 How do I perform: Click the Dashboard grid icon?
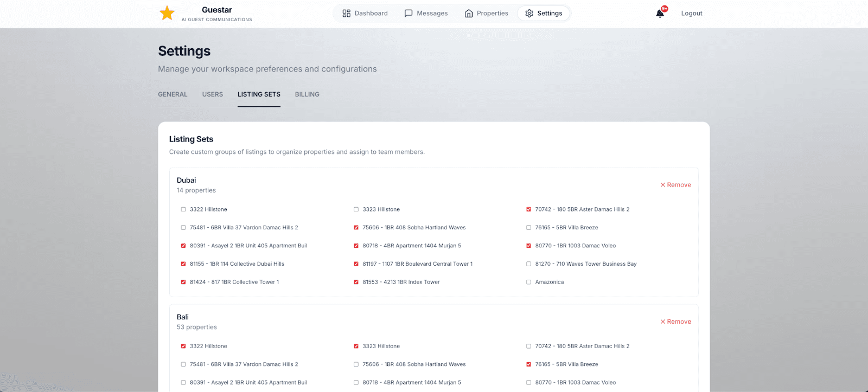[x=346, y=13]
